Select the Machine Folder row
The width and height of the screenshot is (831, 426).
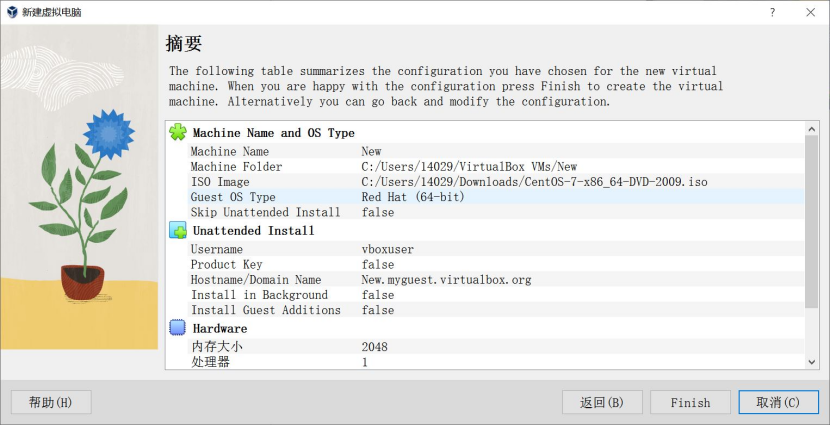(496, 166)
